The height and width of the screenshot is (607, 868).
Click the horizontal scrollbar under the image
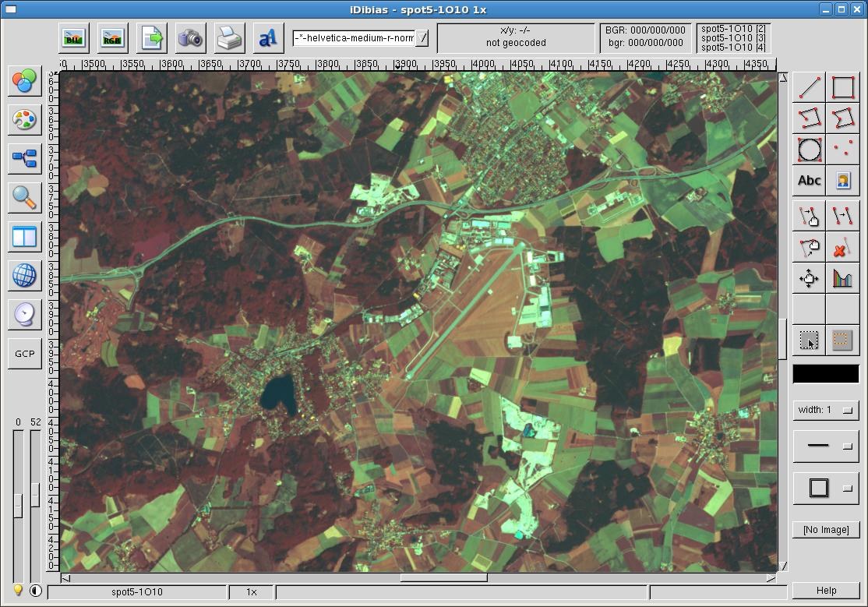point(443,578)
